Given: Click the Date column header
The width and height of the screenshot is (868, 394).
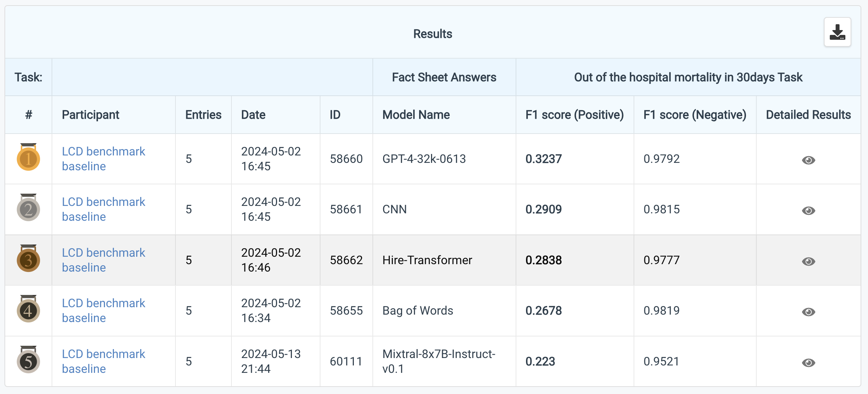Looking at the screenshot, I should click(x=253, y=115).
